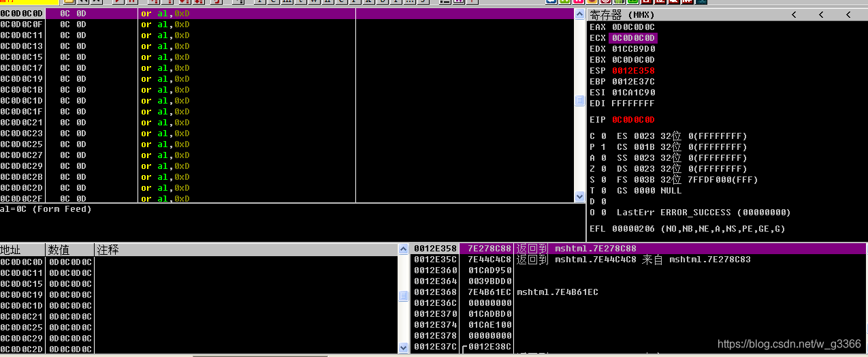
Task: Select EDI register value FFFFFFFF
Action: point(633,104)
